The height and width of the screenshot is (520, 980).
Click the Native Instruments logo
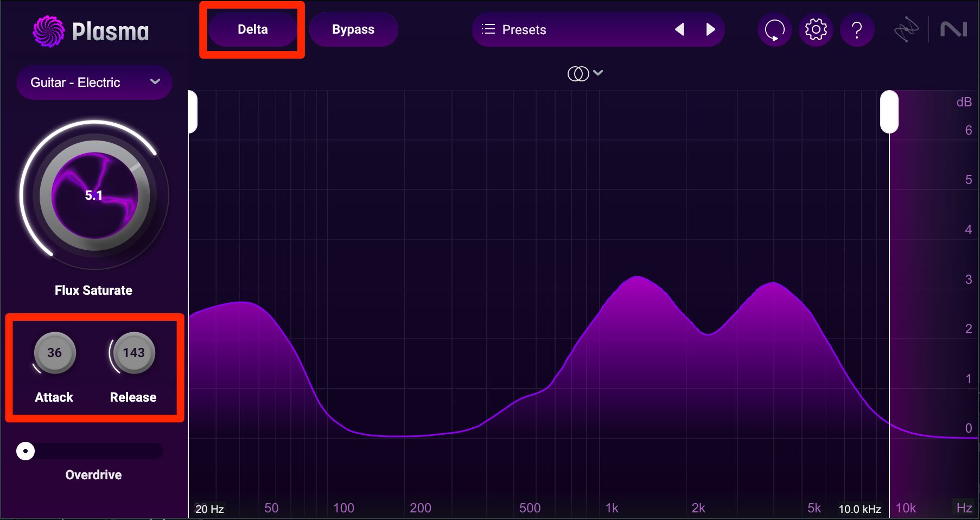tap(953, 29)
